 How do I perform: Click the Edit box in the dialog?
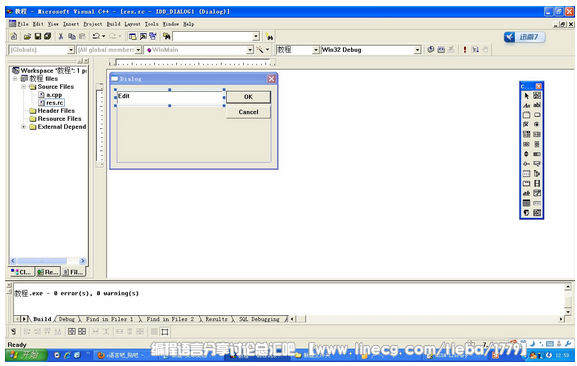click(x=170, y=97)
